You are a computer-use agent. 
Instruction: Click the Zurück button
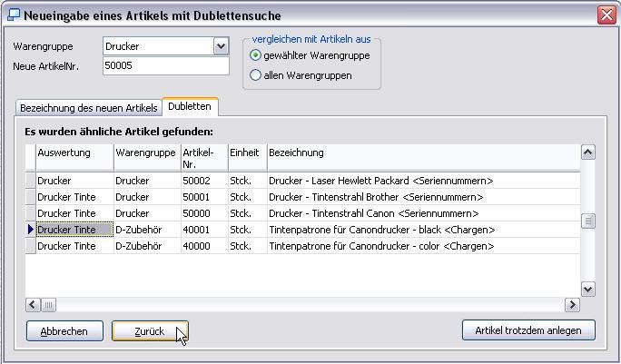click(x=150, y=331)
